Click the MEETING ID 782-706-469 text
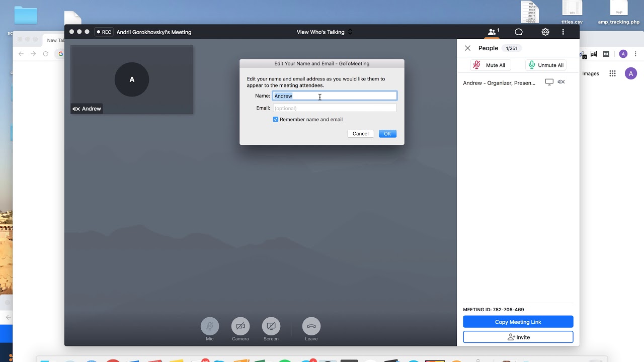 coord(494,310)
